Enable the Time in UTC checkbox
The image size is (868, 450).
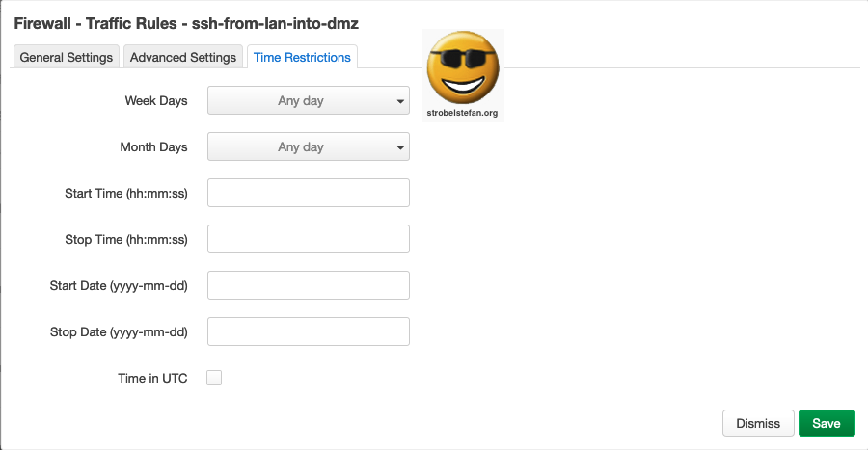pyautogui.click(x=214, y=378)
